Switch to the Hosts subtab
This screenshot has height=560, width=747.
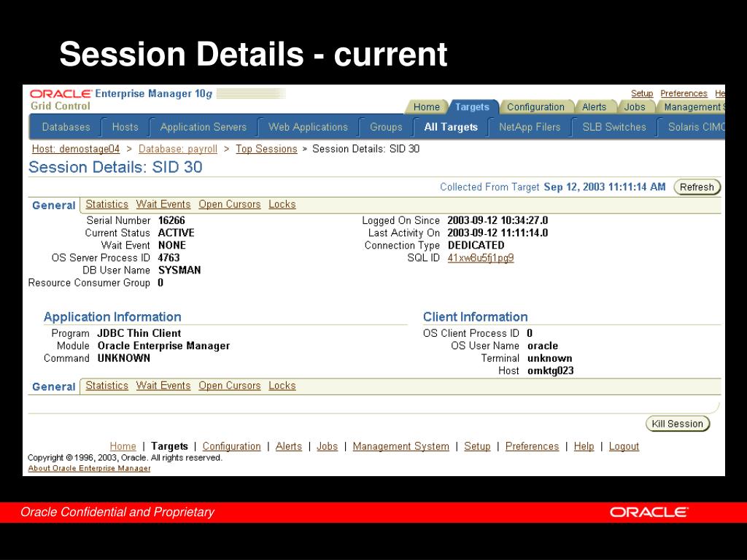[125, 127]
